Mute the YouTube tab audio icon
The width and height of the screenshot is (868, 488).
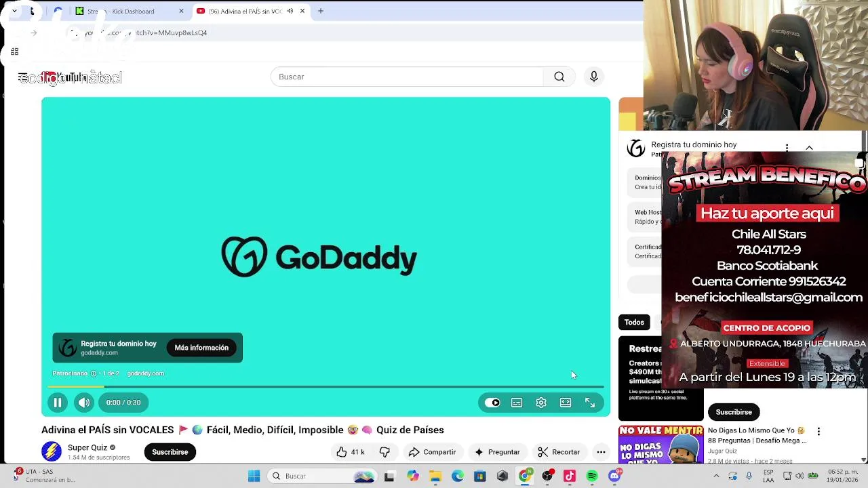290,11
